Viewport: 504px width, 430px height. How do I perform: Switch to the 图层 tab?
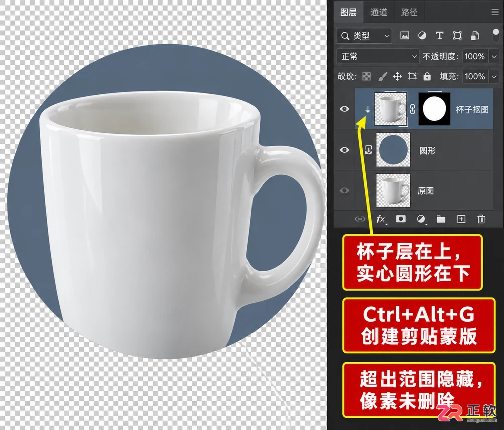coord(348,12)
